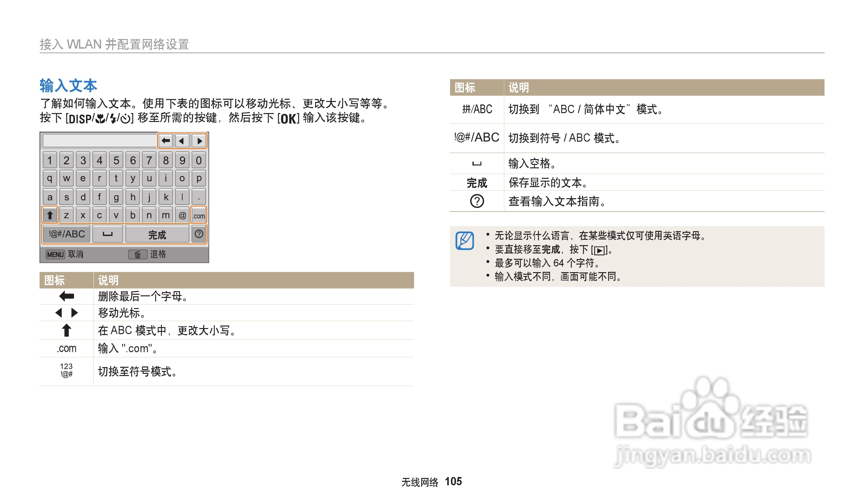The width and height of the screenshot is (864, 504).
Task: Switch input mode using the 拼/ABC entry
Action: (478, 109)
